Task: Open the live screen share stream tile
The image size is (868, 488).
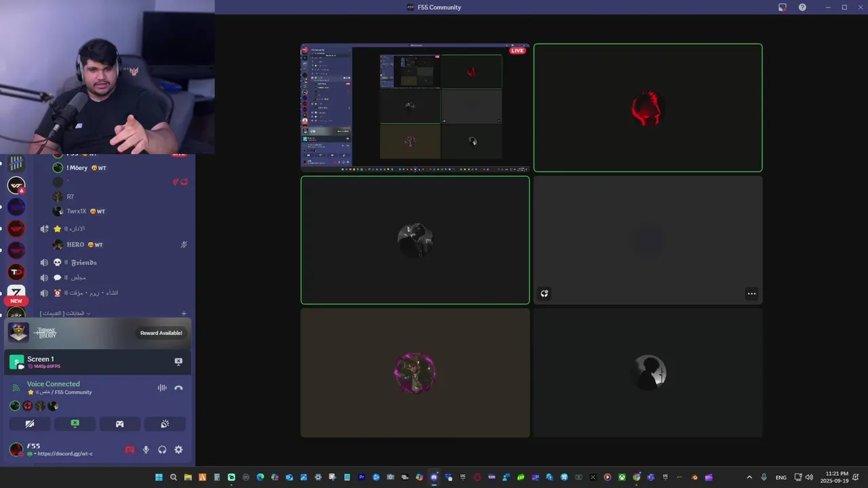Action: (415, 108)
